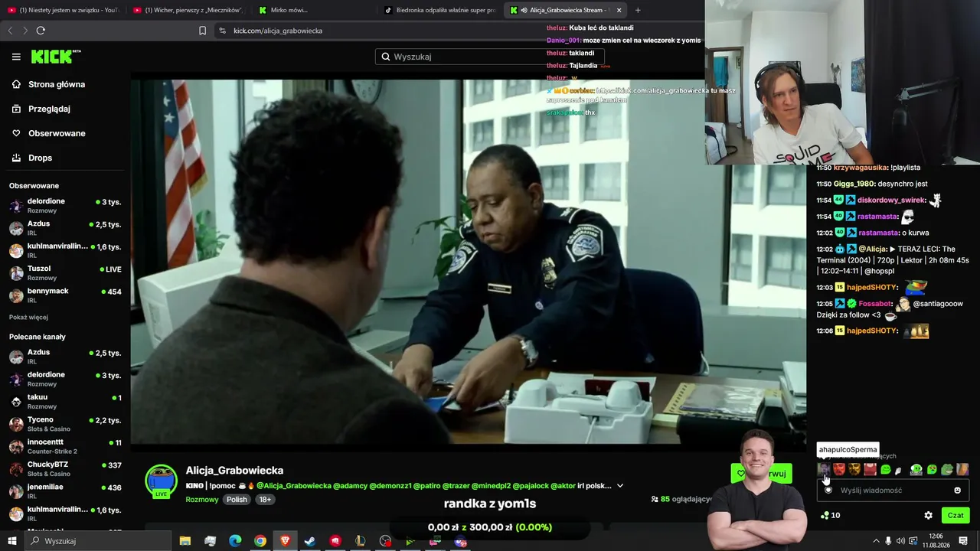This screenshot has width=980, height=551.
Task: Pick the green blob with headphones emote
Action: (916, 469)
